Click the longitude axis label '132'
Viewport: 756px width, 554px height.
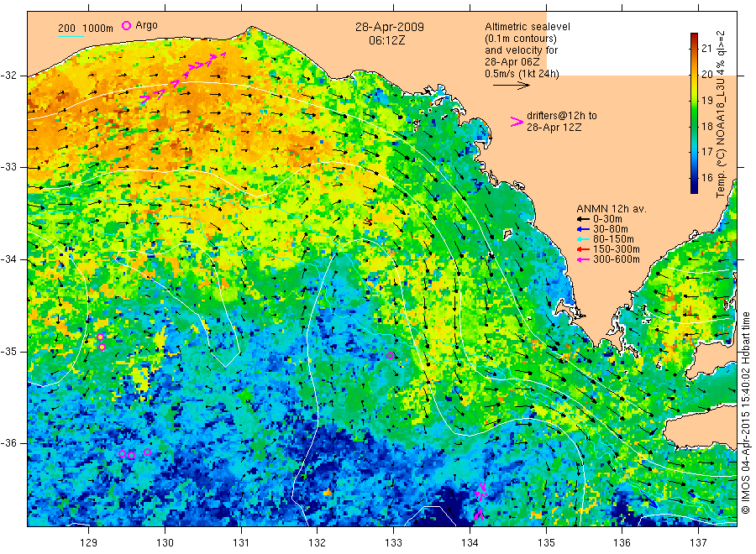[x=318, y=543]
